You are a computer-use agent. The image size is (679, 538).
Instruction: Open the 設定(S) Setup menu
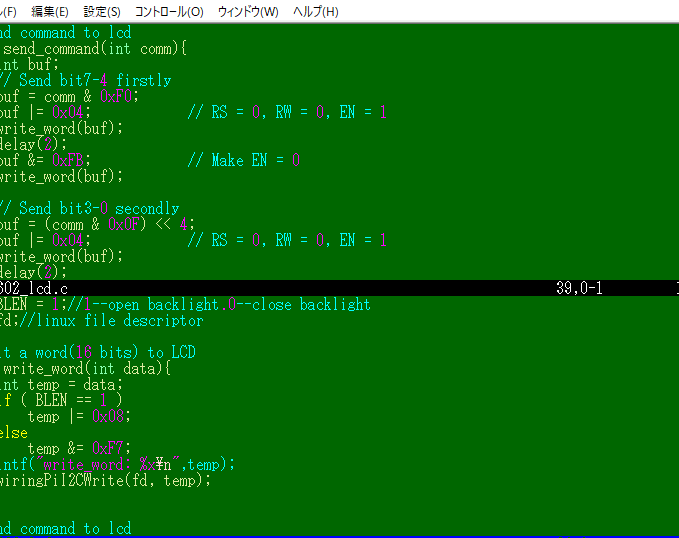[x=102, y=12]
